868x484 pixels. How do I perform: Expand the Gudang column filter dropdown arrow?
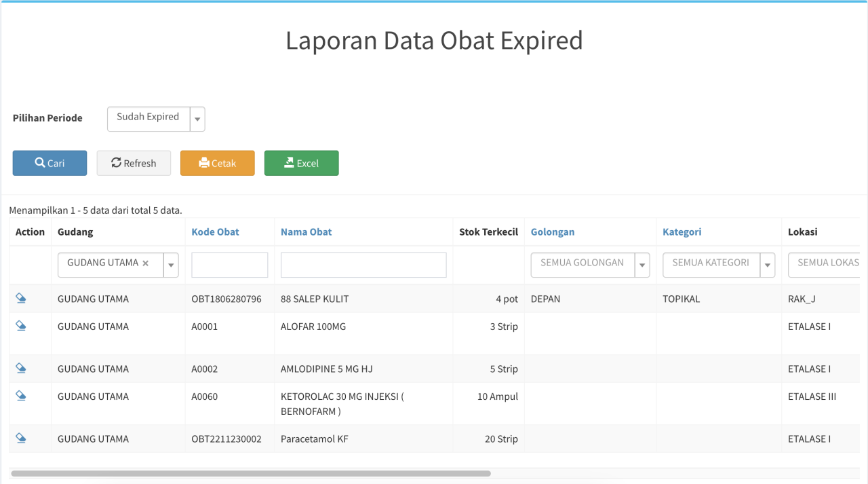coord(171,265)
